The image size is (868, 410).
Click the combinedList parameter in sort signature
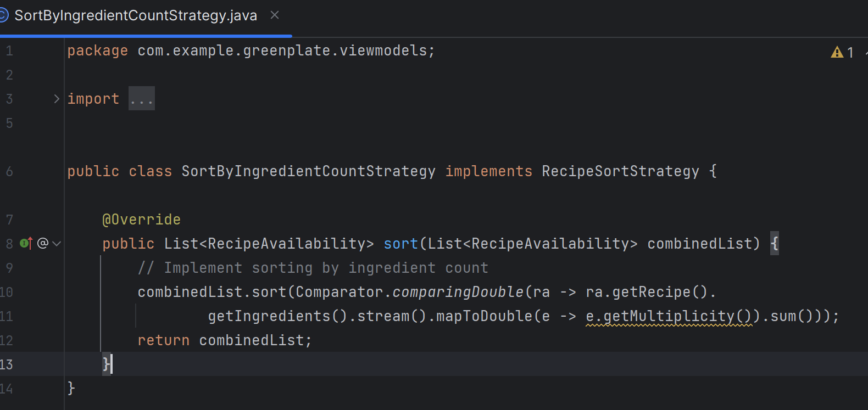699,244
